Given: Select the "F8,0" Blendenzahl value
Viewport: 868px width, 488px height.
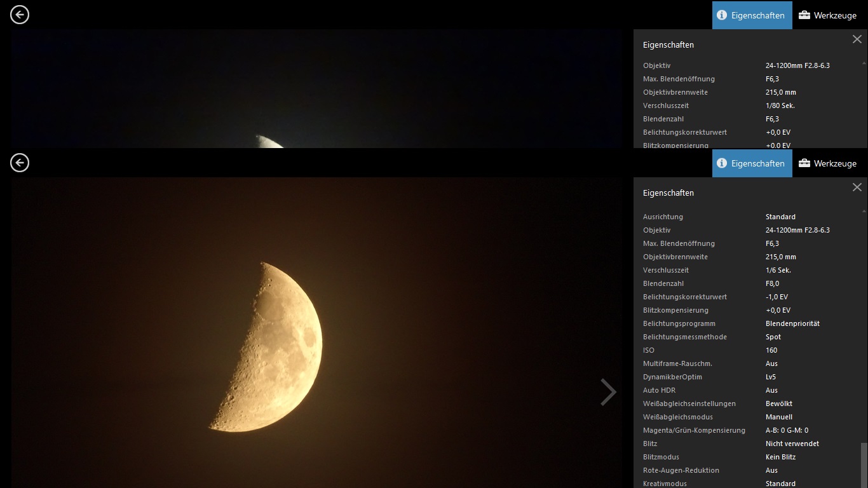Looking at the screenshot, I should point(773,283).
